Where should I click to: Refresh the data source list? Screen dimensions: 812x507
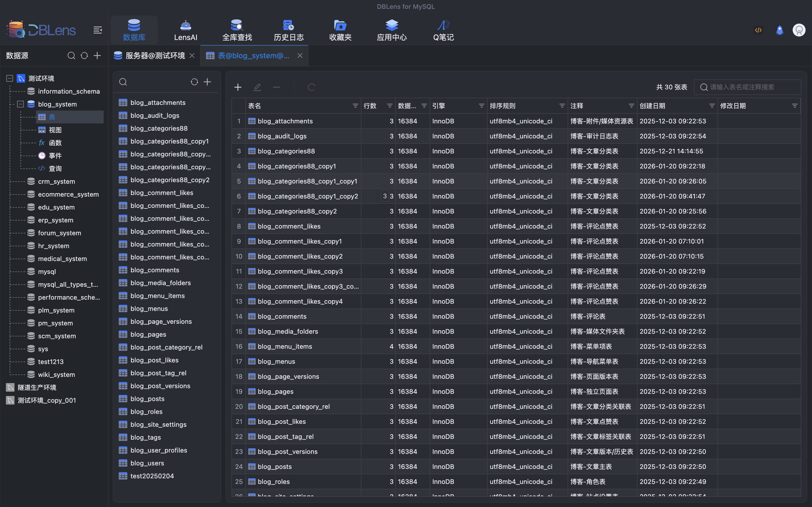[84, 56]
